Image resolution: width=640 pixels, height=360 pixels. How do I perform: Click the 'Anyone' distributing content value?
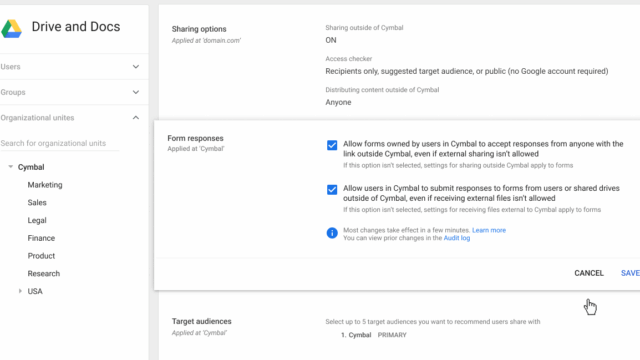pos(338,102)
